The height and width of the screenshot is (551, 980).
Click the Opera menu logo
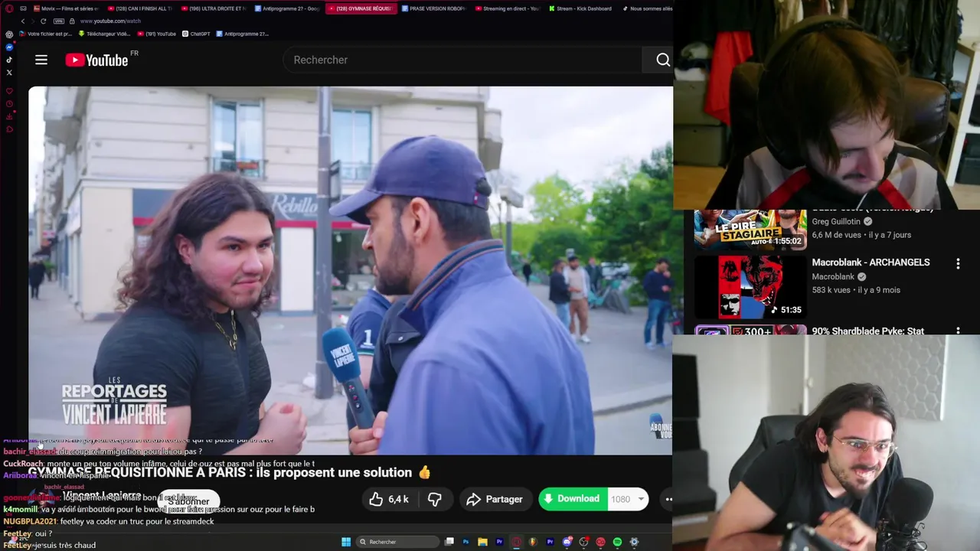[x=9, y=8]
